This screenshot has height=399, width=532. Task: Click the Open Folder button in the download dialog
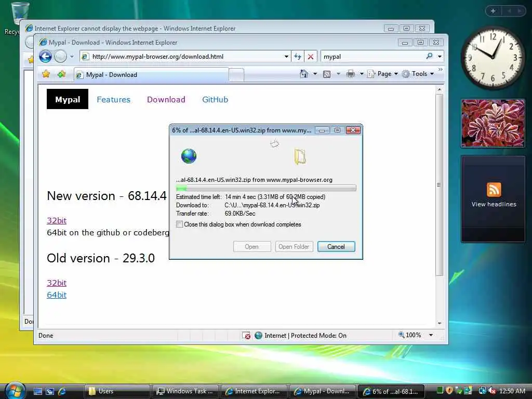294,247
